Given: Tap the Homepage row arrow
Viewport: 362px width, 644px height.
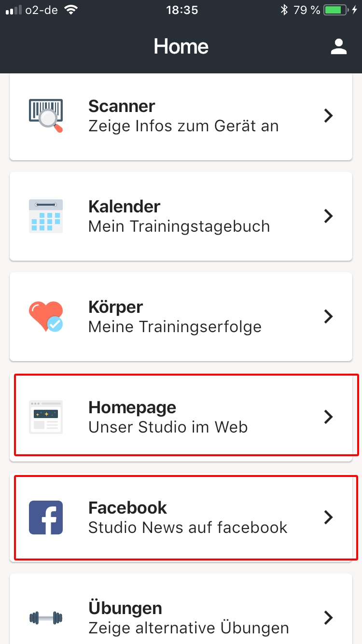Looking at the screenshot, I should pyautogui.click(x=329, y=417).
